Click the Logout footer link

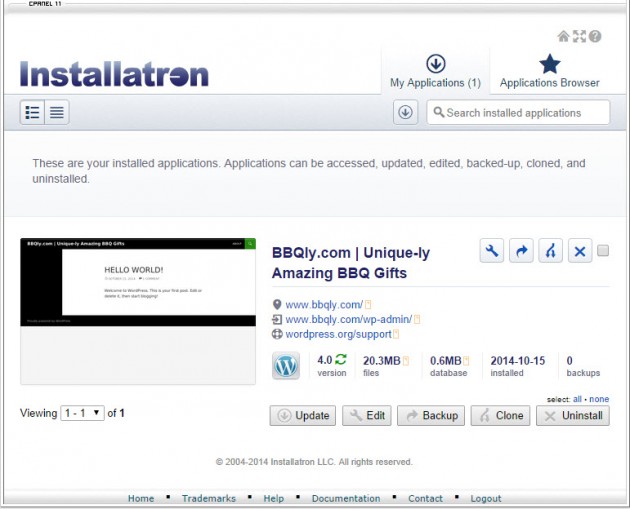(486, 499)
